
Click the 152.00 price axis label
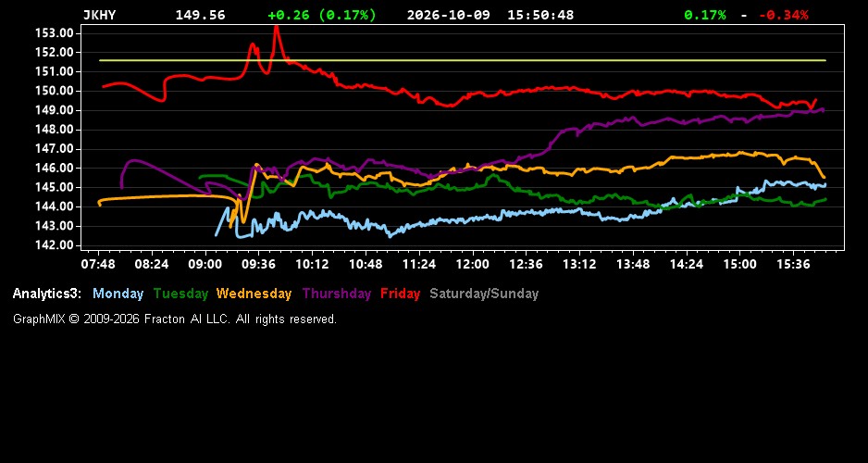(x=55, y=52)
